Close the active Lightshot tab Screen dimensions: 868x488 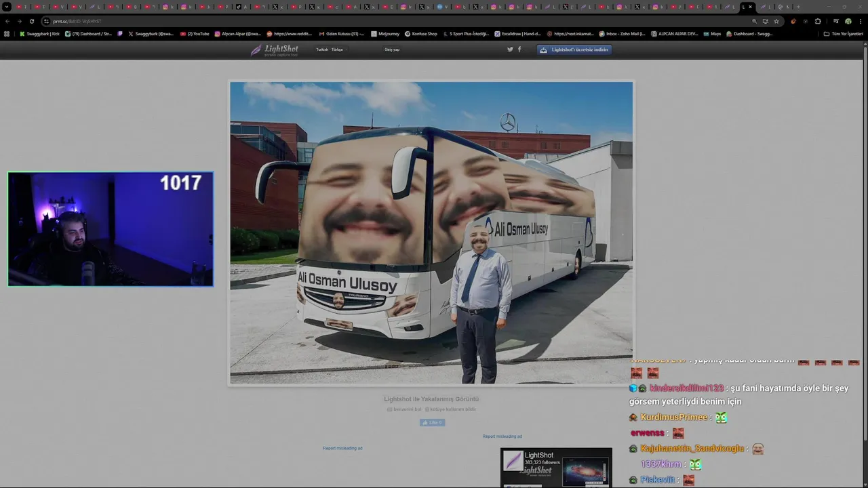coord(750,7)
